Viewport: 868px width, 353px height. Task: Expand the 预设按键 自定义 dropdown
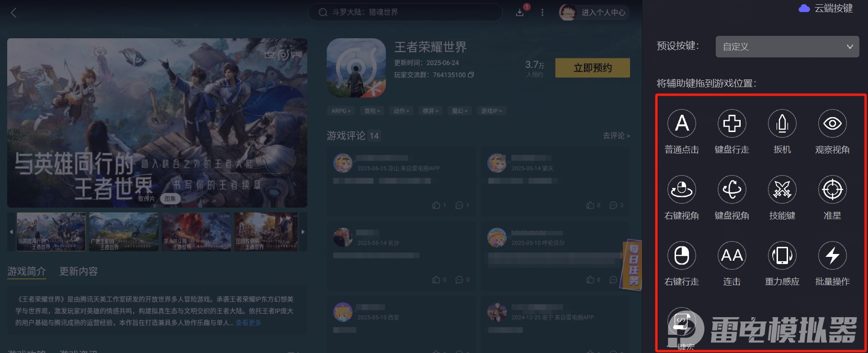(x=787, y=46)
